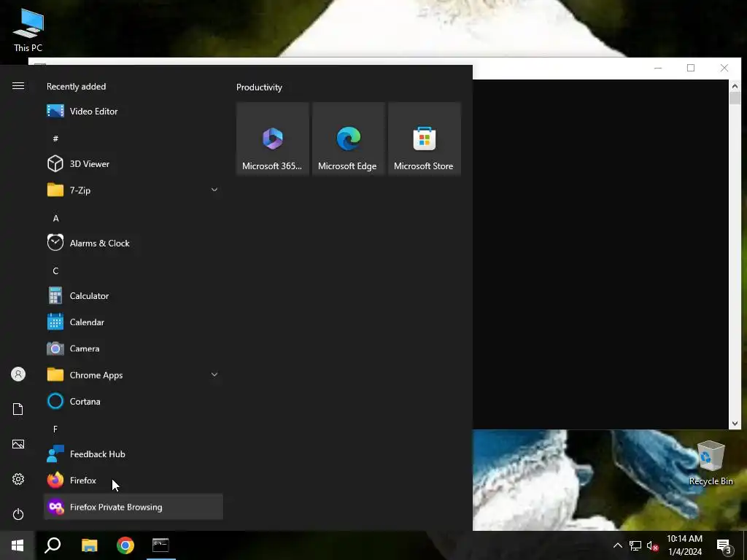Launch Feedback Hub
Image resolution: width=747 pixels, height=560 pixels.
click(133, 454)
